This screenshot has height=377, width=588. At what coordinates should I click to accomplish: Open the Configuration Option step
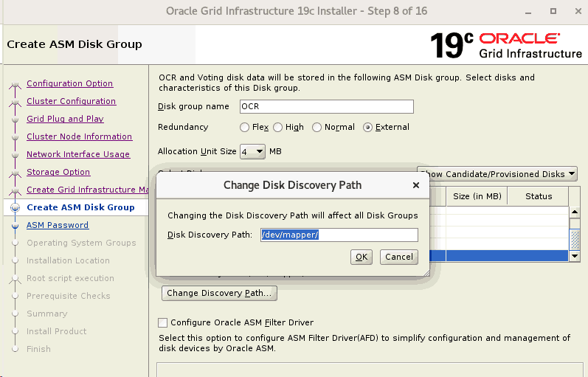click(x=70, y=83)
